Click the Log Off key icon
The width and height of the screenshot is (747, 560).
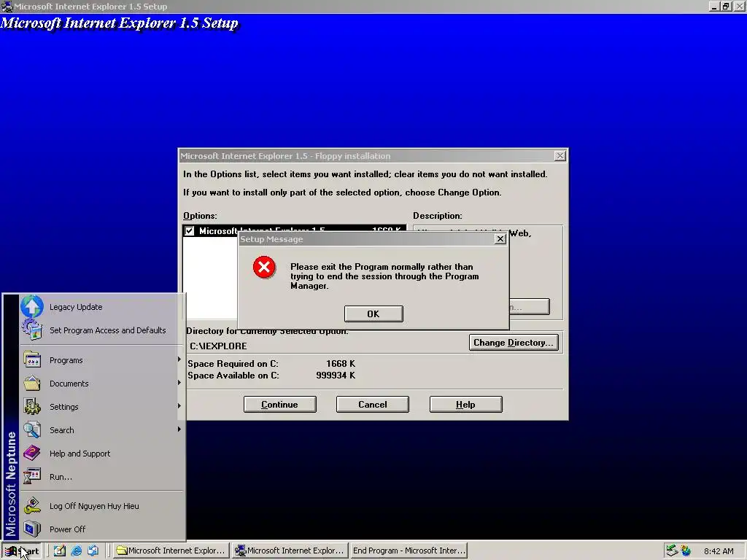(x=32, y=505)
